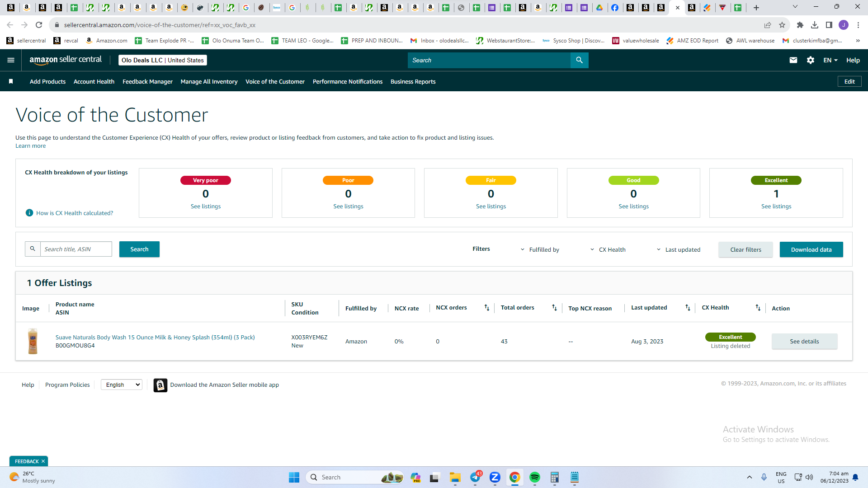Open the Calculator from the taskbar
This screenshot has width=868, height=488.
tap(555, 477)
